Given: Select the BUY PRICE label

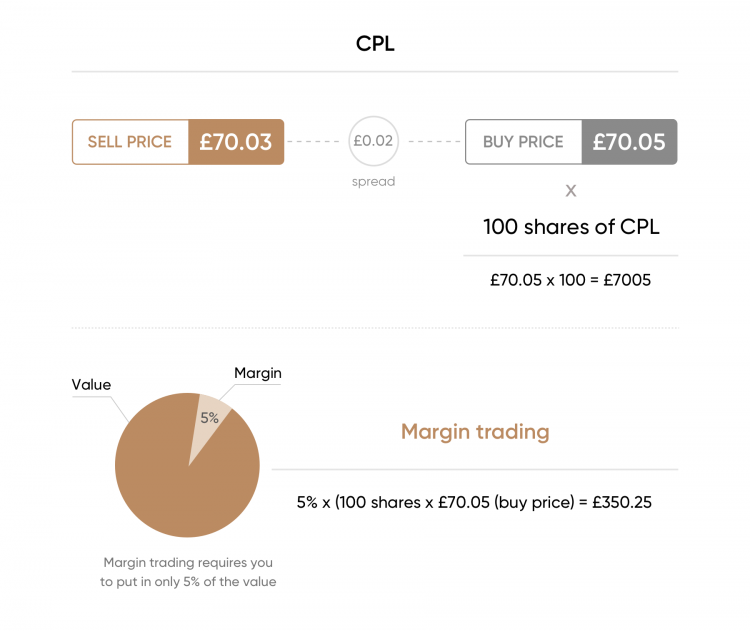Looking at the screenshot, I should coord(523,142).
